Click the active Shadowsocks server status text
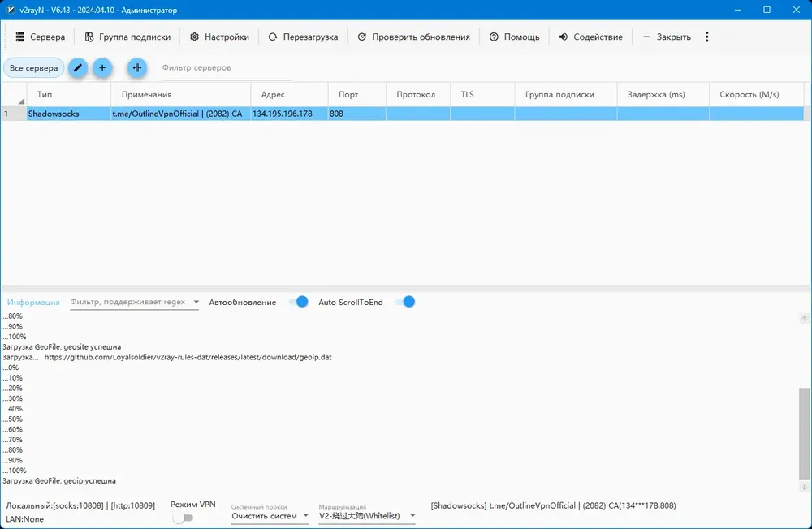This screenshot has width=812, height=529. [x=553, y=505]
